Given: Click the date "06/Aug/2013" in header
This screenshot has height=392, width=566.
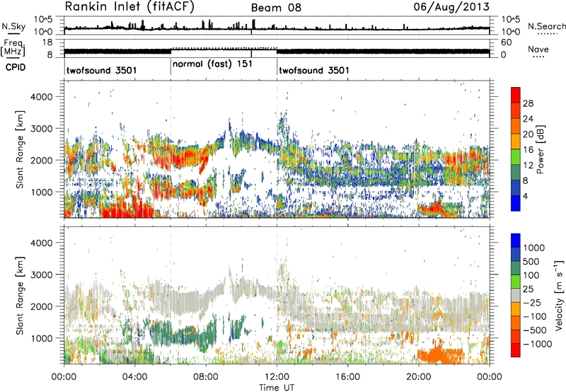Looking at the screenshot, I should point(451,6).
